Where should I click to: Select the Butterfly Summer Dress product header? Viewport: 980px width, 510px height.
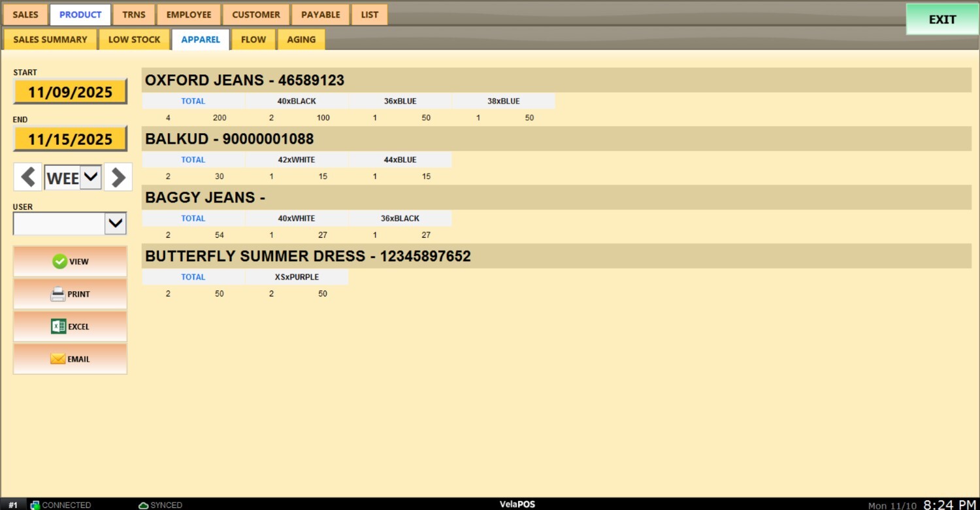(x=308, y=256)
